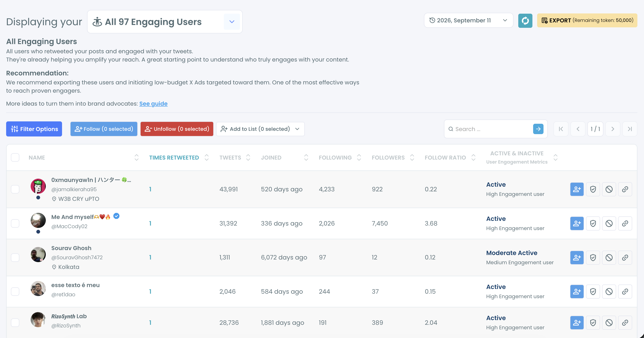Sort by Tweets column header

235,158
